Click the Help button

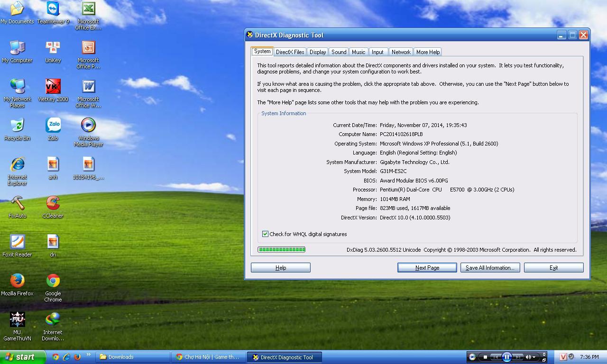(281, 268)
